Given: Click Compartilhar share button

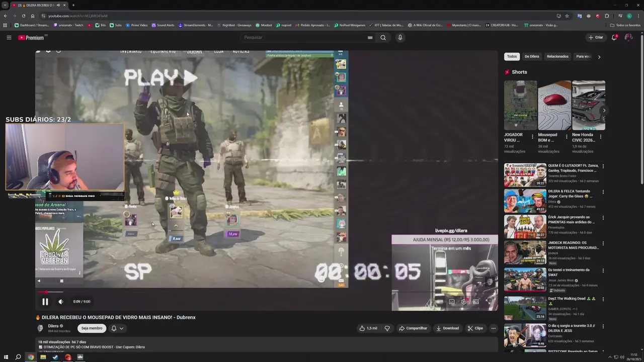Looking at the screenshot, I should click(413, 328).
